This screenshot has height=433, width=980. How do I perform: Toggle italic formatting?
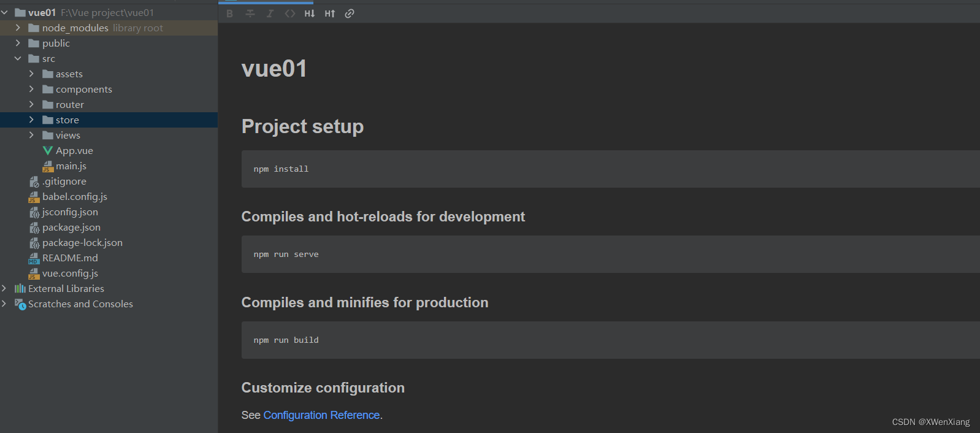click(x=270, y=13)
